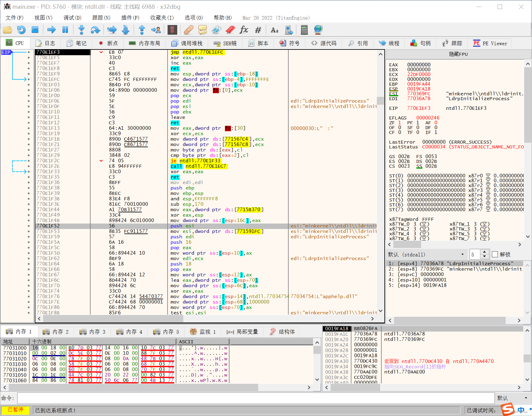Switch to the breakpoints tab
Screen dimensions: 532x416
108,43
